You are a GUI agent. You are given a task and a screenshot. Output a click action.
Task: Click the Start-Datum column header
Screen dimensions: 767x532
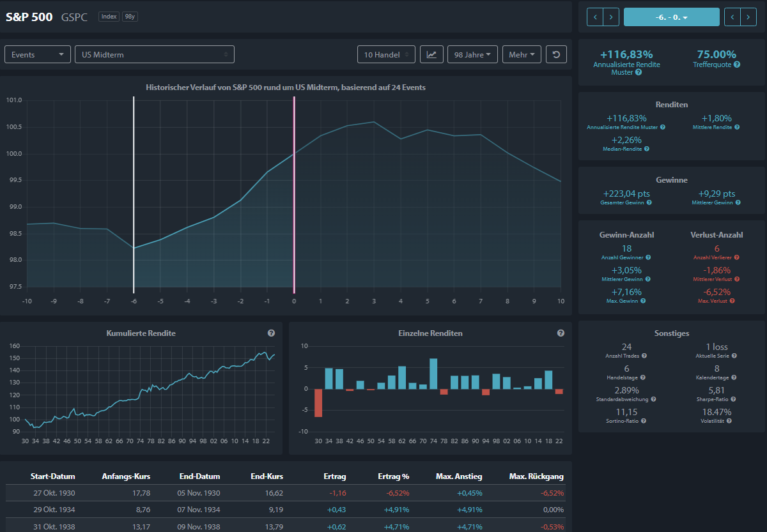[52, 476]
